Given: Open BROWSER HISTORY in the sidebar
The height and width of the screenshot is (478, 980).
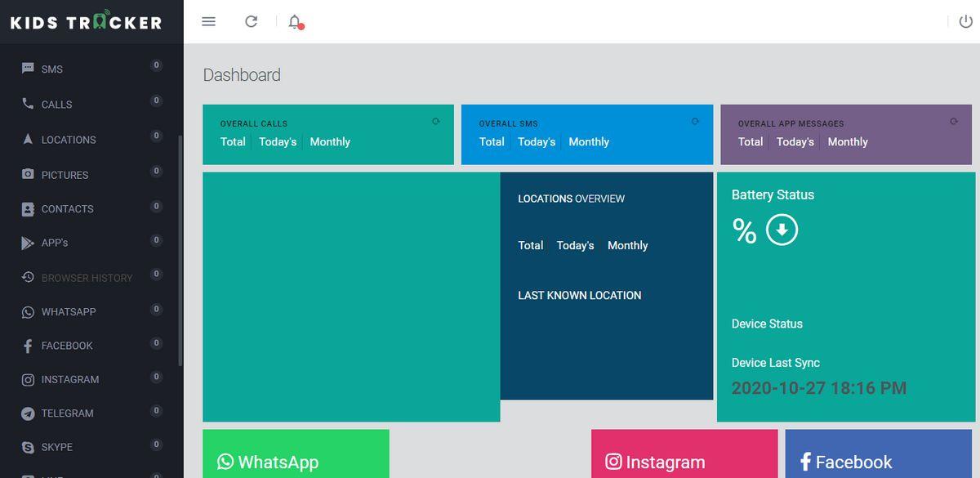Looking at the screenshot, I should coord(87,278).
